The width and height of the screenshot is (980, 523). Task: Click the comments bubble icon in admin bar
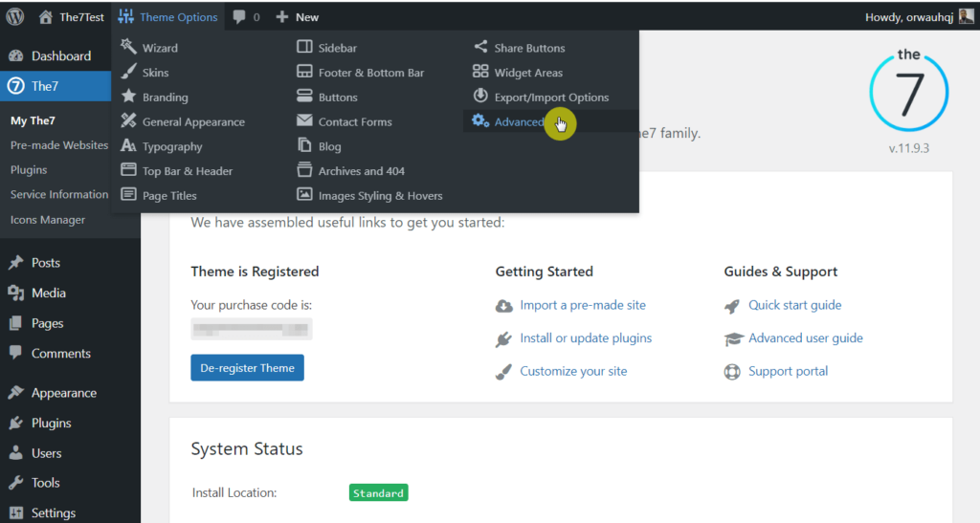238,17
